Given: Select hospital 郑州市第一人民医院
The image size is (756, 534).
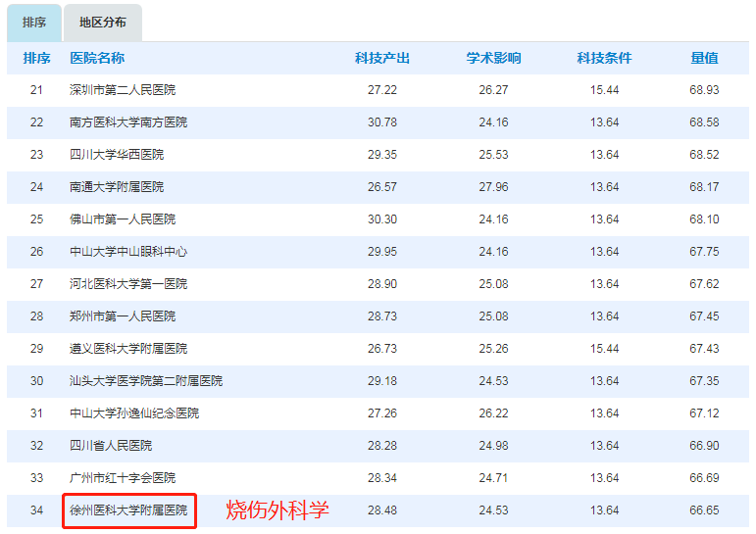Looking at the screenshot, I should tap(123, 316).
